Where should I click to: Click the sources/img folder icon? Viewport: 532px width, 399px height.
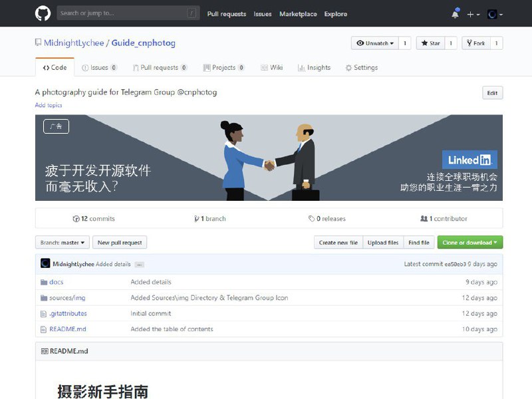pos(44,298)
